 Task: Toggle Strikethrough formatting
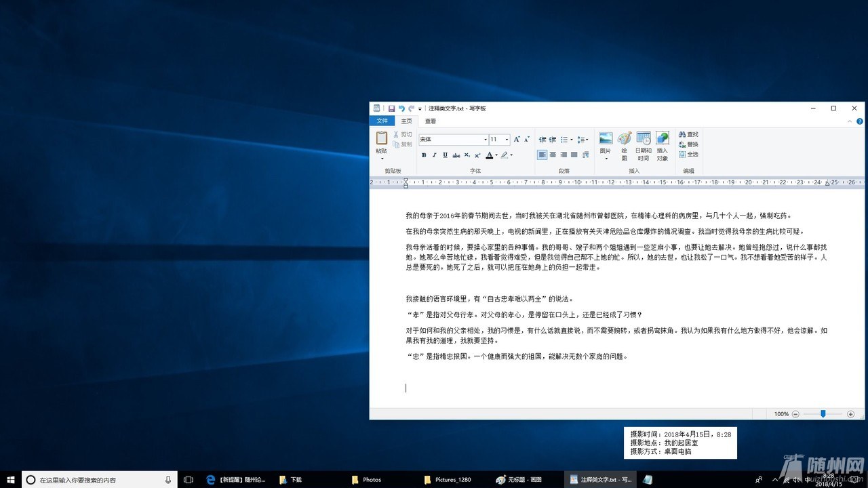click(456, 155)
